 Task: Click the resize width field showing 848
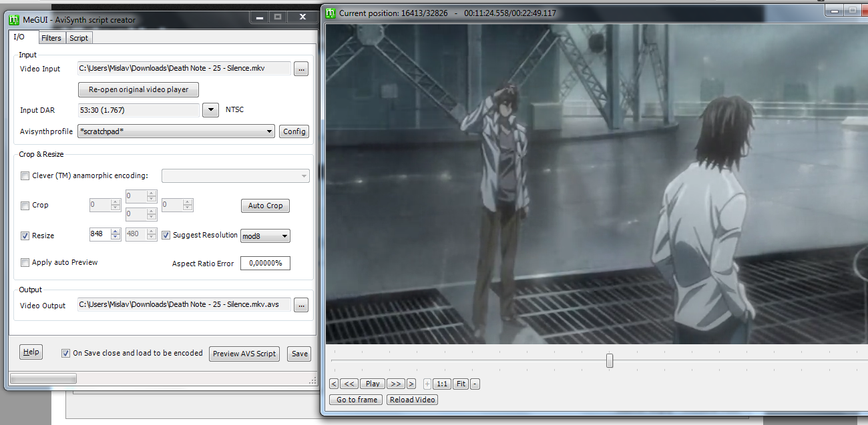pyautogui.click(x=100, y=235)
